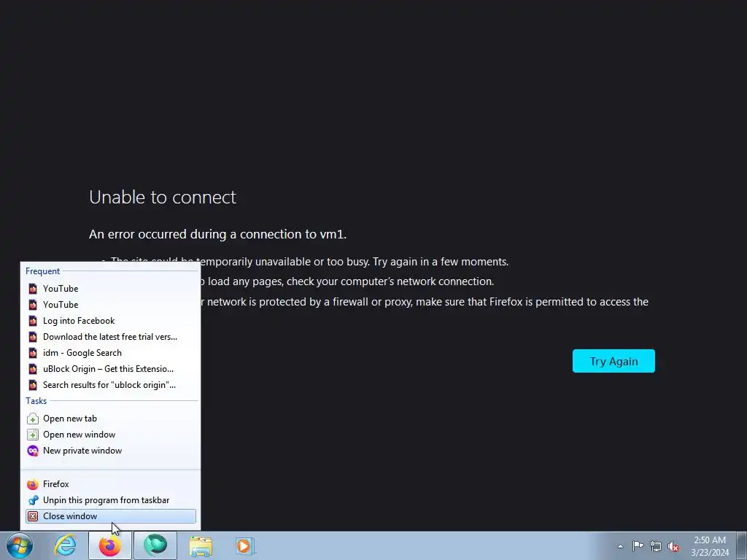747x560 pixels.
Task: Open Log into Facebook jump list entry
Action: (111, 321)
